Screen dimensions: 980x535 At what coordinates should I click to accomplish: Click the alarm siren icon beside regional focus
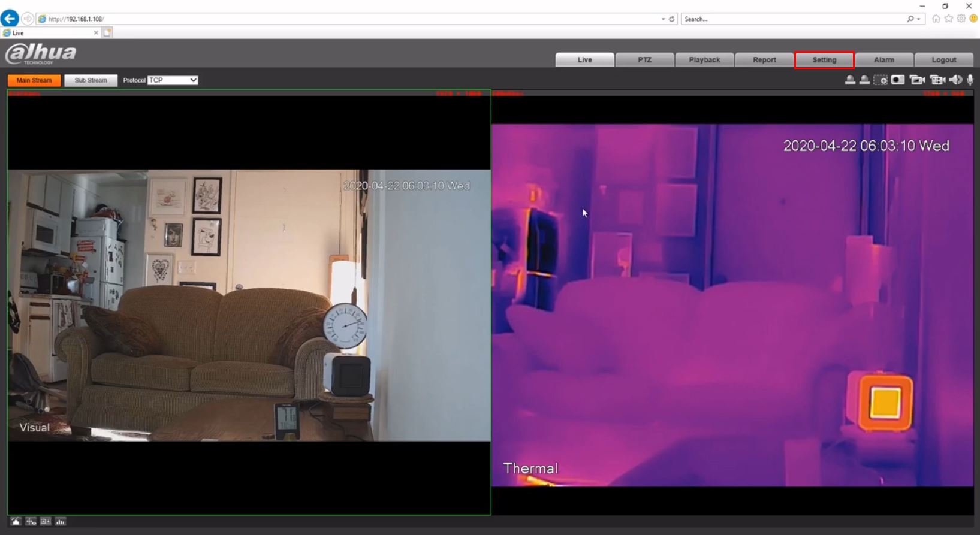click(x=864, y=80)
